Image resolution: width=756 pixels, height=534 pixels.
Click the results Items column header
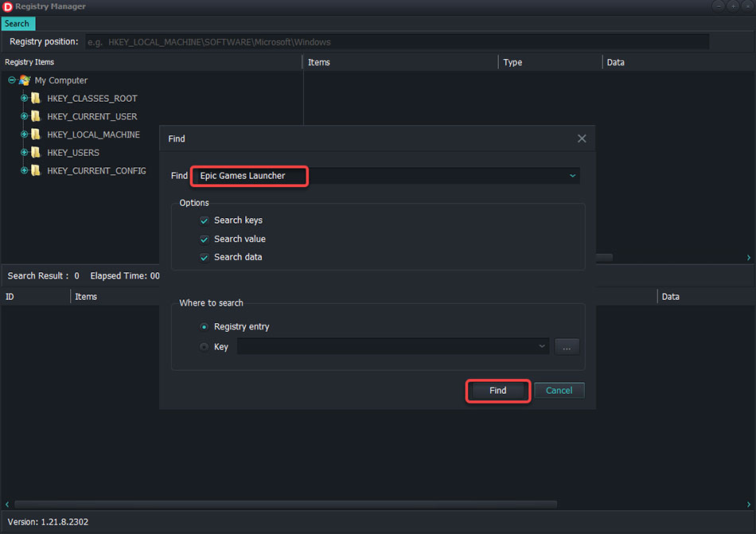click(x=86, y=296)
